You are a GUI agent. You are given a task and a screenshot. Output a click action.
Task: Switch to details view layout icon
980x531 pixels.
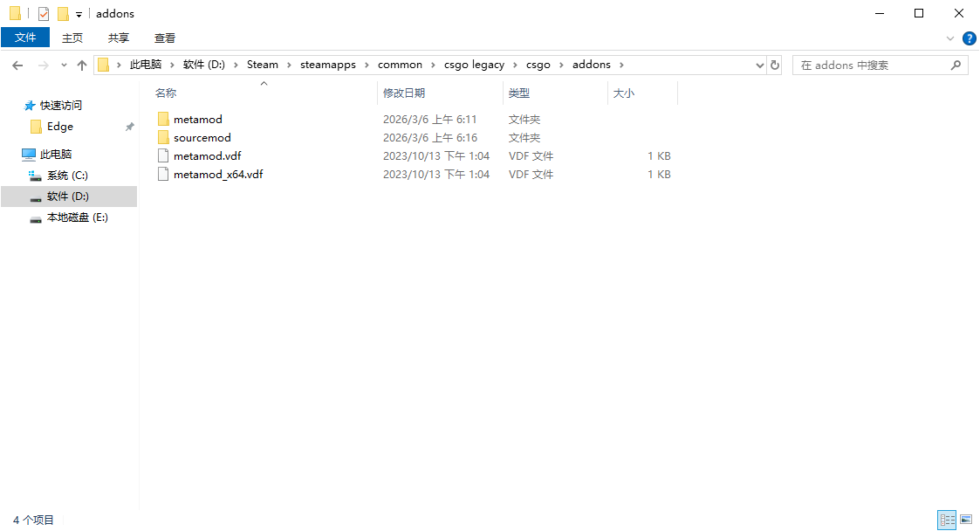pyautogui.click(x=947, y=520)
